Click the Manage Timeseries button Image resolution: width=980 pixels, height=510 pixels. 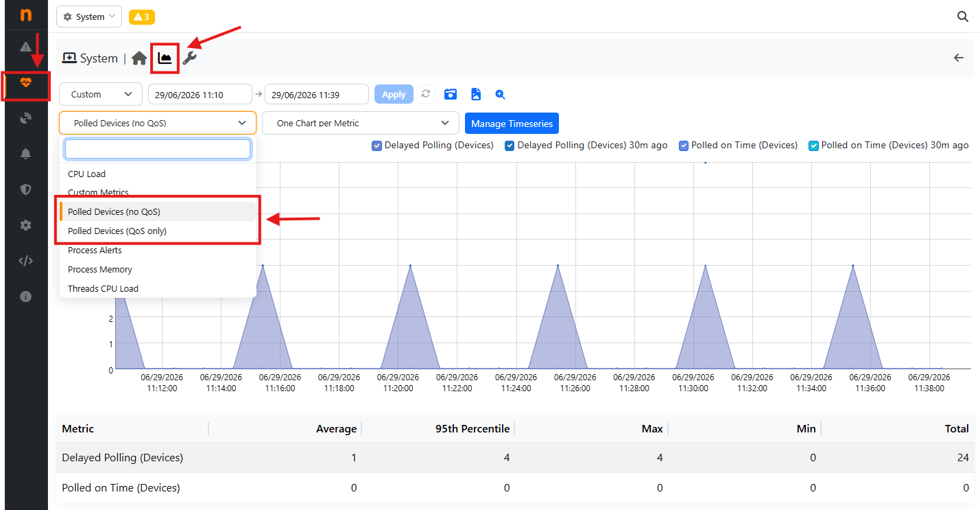tap(512, 124)
